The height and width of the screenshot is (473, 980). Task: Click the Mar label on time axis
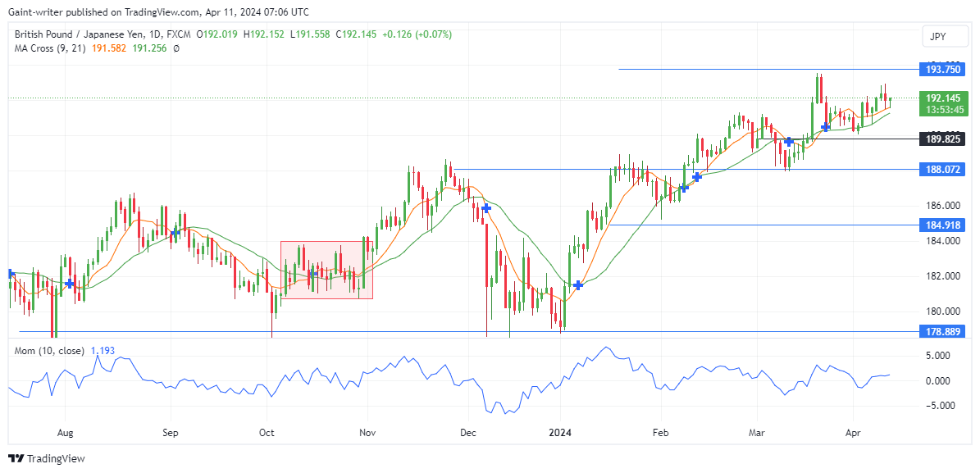(757, 432)
